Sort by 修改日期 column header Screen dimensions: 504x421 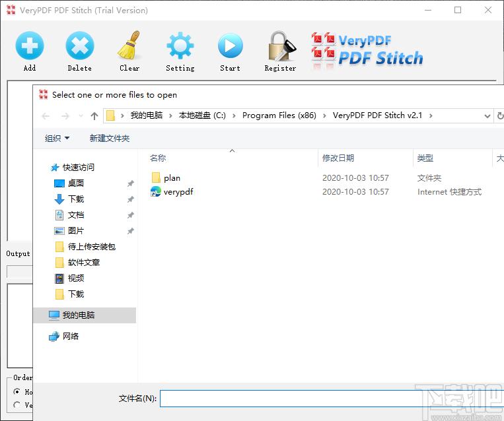(x=338, y=158)
